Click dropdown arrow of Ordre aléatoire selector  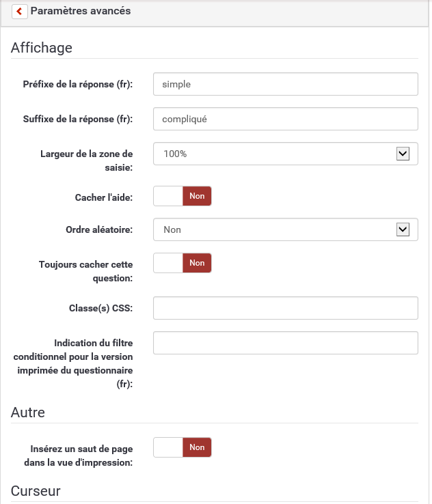coord(403,229)
